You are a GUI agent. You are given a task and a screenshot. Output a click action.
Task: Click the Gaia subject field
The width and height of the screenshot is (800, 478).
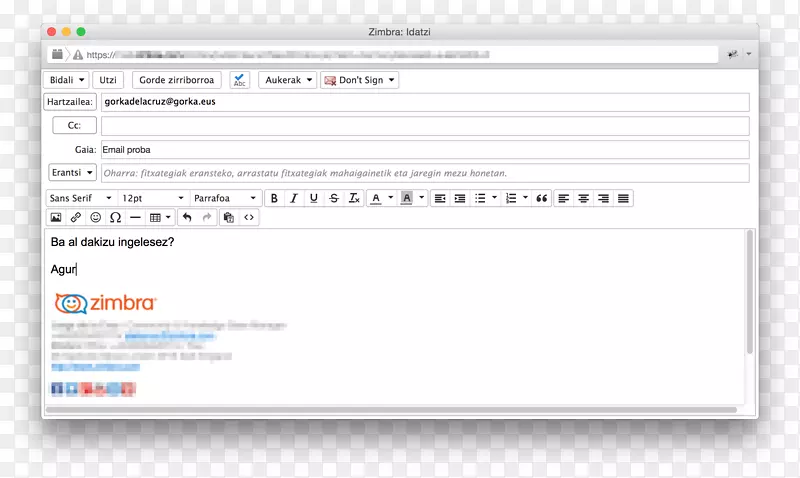[x=425, y=149]
